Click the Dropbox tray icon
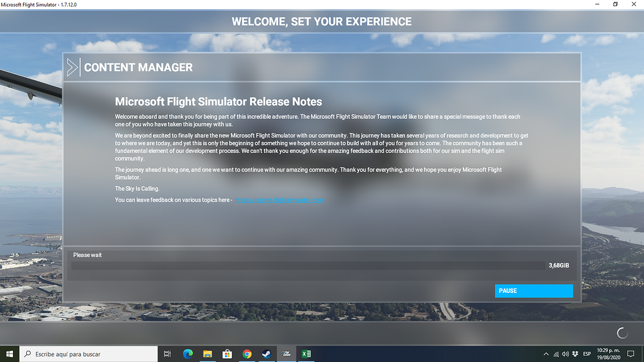The height and width of the screenshot is (362, 644). tap(575, 354)
